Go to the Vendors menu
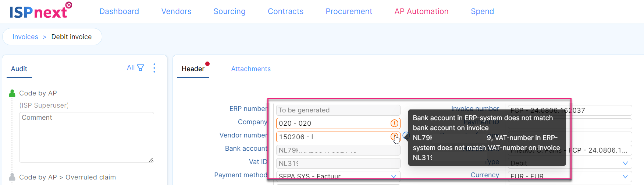The width and height of the screenshot is (644, 185). click(x=176, y=11)
